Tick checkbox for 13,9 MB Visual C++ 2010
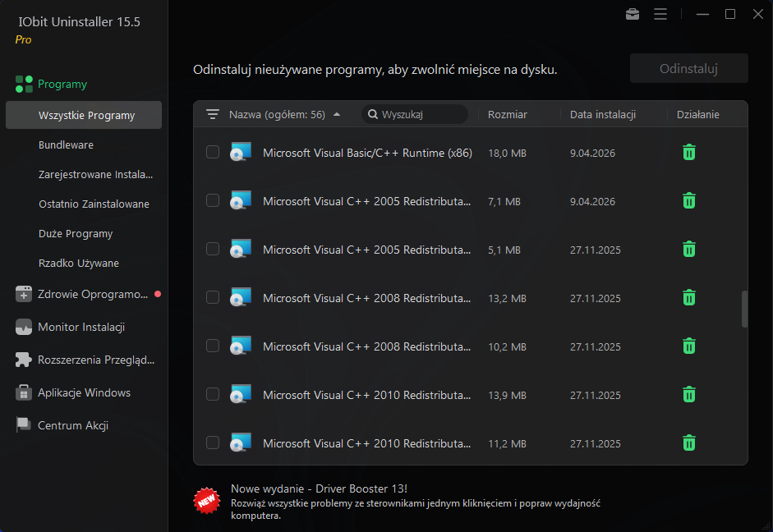This screenshot has height=532, width=773. pyautogui.click(x=213, y=394)
